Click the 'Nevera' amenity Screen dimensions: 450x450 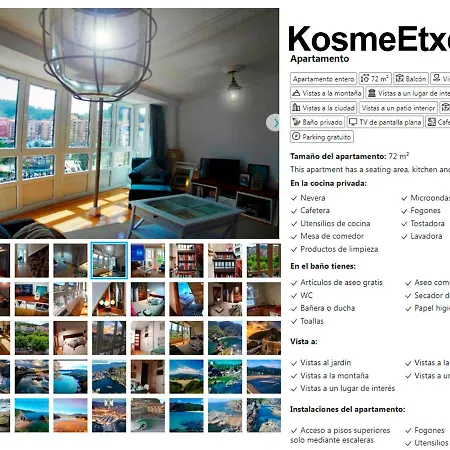point(313,198)
